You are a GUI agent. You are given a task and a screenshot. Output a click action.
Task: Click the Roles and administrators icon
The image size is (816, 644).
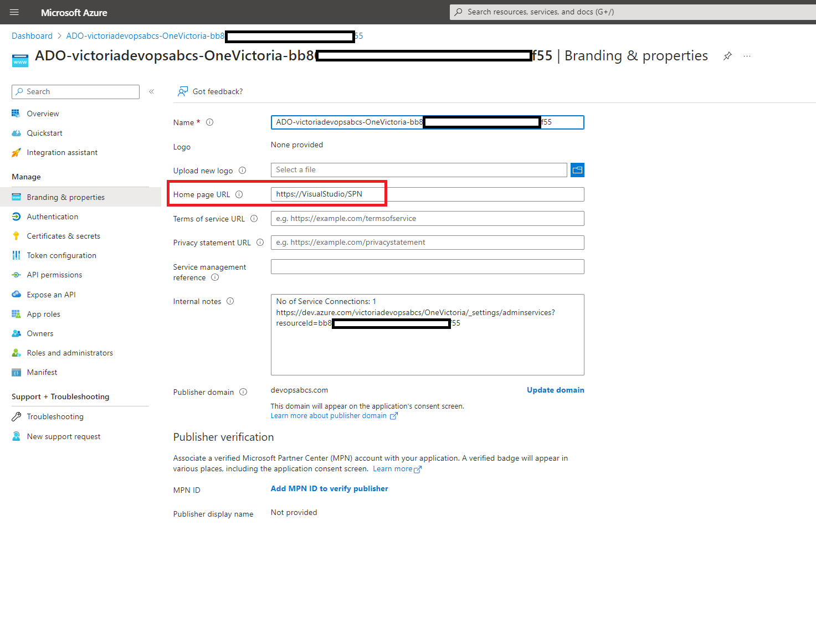point(16,353)
